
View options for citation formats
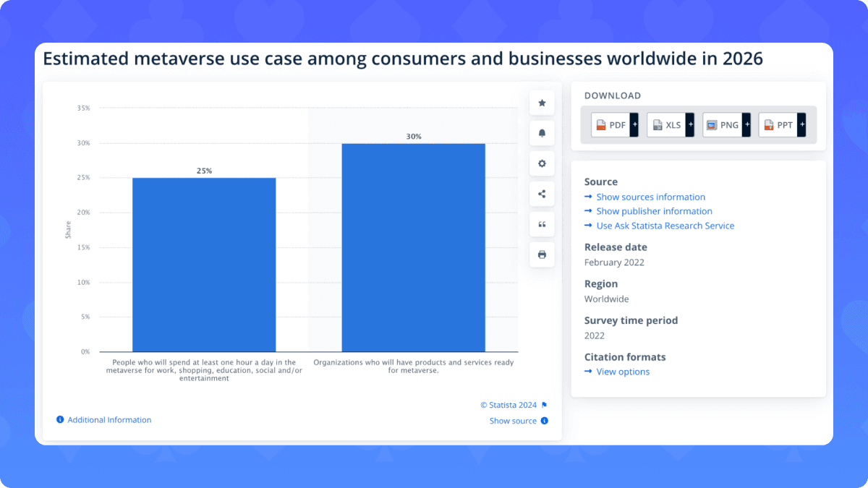coord(622,372)
